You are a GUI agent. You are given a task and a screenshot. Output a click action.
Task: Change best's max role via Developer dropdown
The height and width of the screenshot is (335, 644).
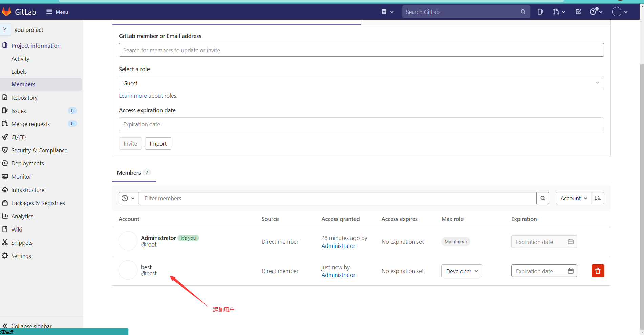click(461, 271)
